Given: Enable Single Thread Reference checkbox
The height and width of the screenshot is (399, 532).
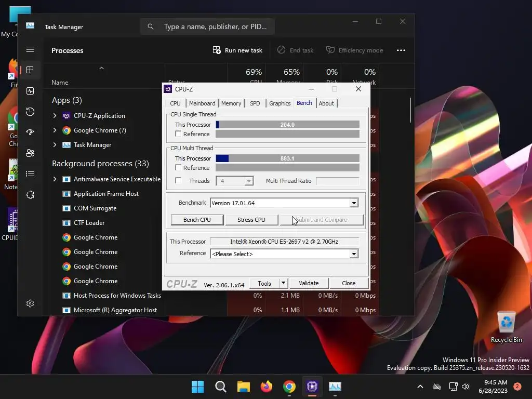Looking at the screenshot, I should click(178, 134).
